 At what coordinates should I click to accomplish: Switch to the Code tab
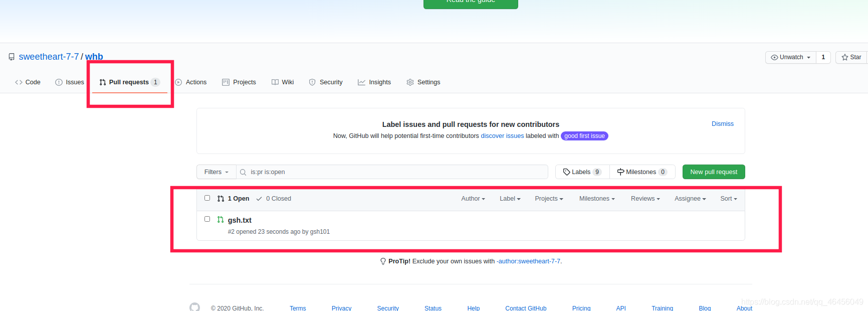coord(28,82)
